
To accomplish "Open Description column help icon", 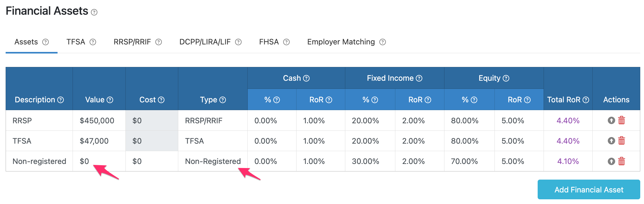I will pyautogui.click(x=61, y=100).
